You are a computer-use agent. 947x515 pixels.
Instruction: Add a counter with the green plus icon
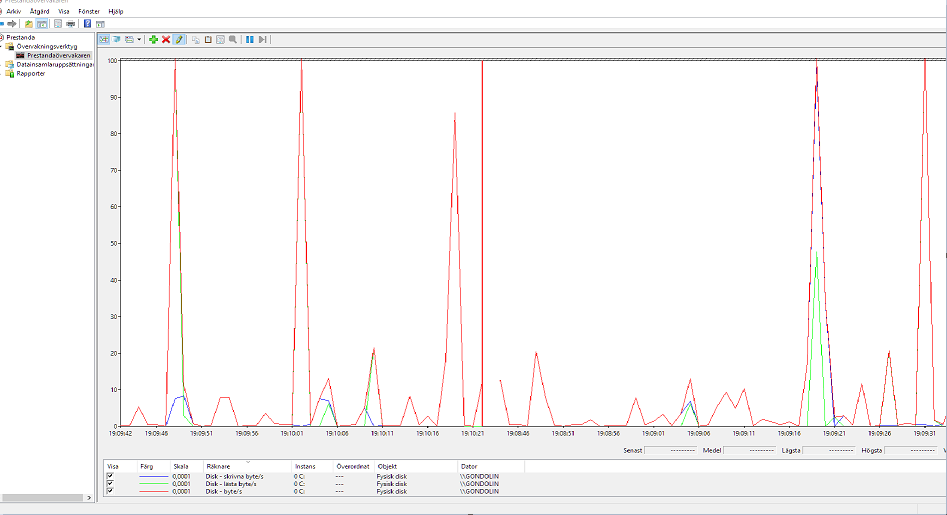[x=153, y=39]
